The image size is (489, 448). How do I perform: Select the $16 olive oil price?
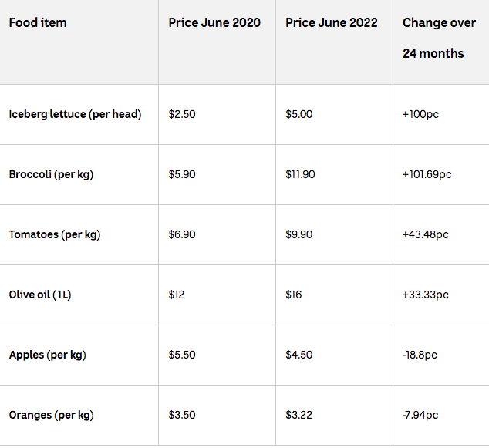pos(293,295)
